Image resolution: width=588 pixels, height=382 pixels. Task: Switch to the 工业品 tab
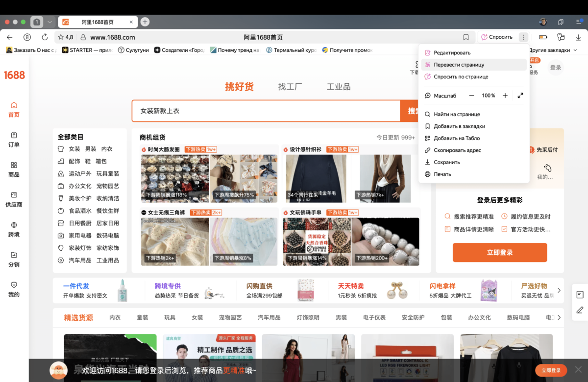click(339, 87)
